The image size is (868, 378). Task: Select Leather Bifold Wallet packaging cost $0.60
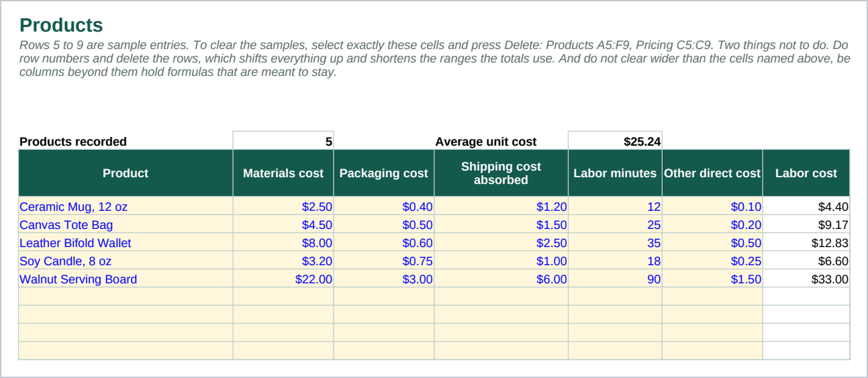tap(384, 242)
